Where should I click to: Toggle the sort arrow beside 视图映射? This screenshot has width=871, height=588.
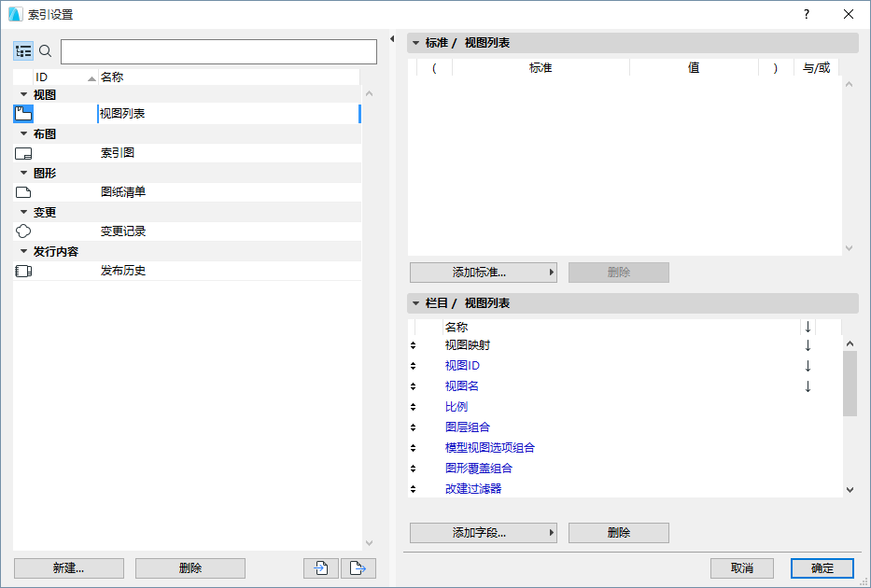(807, 344)
